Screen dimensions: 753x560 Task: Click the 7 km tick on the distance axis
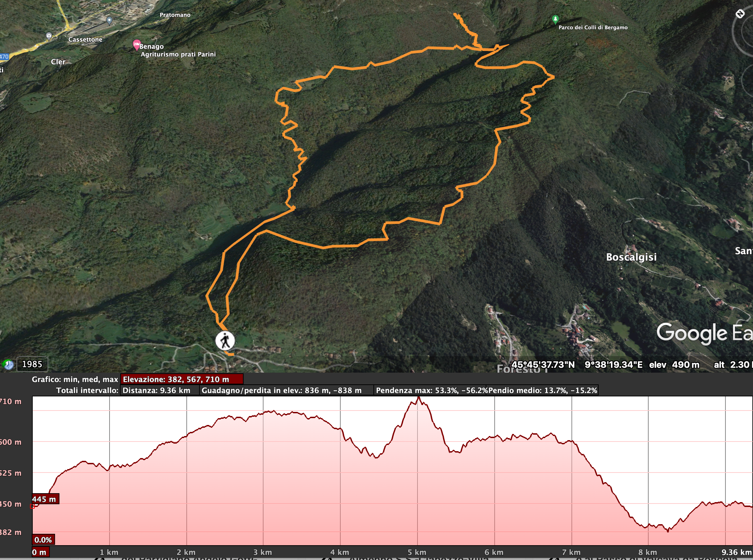pos(571,552)
